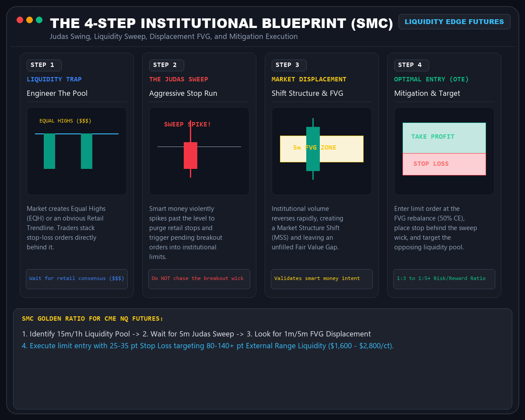This screenshot has height=420, width=525.
Task: Select the STEP 3 label badge
Action: [x=289, y=65]
